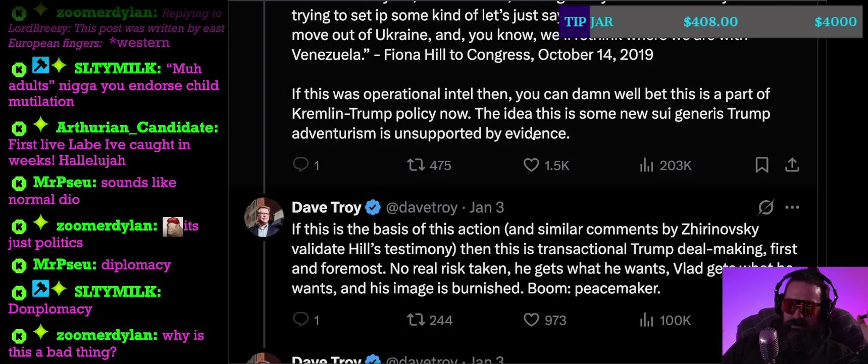868x364 pixels.
Task: View the 100K views analytics icon
Action: pyautogui.click(x=647, y=320)
